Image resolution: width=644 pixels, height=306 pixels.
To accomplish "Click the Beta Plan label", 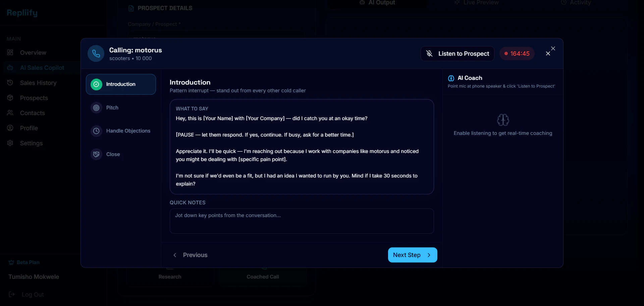I will click(x=28, y=262).
